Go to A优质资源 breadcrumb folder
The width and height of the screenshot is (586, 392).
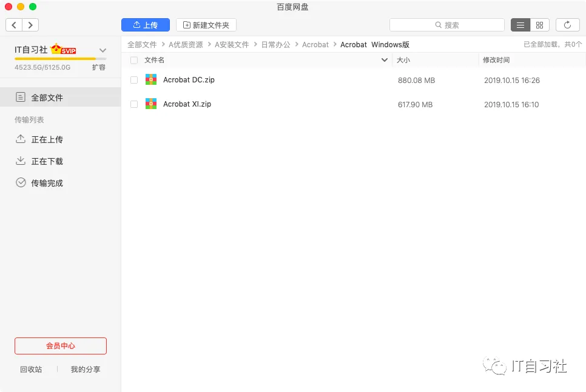coord(186,45)
